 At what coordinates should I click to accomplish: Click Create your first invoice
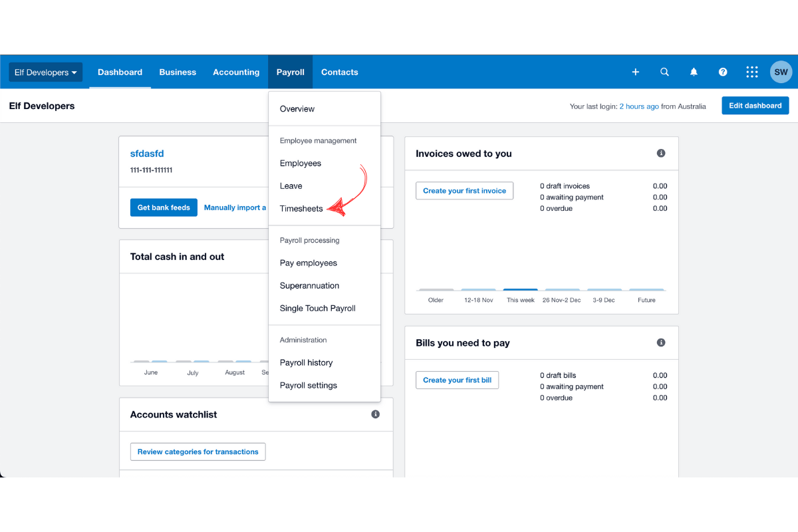464,190
